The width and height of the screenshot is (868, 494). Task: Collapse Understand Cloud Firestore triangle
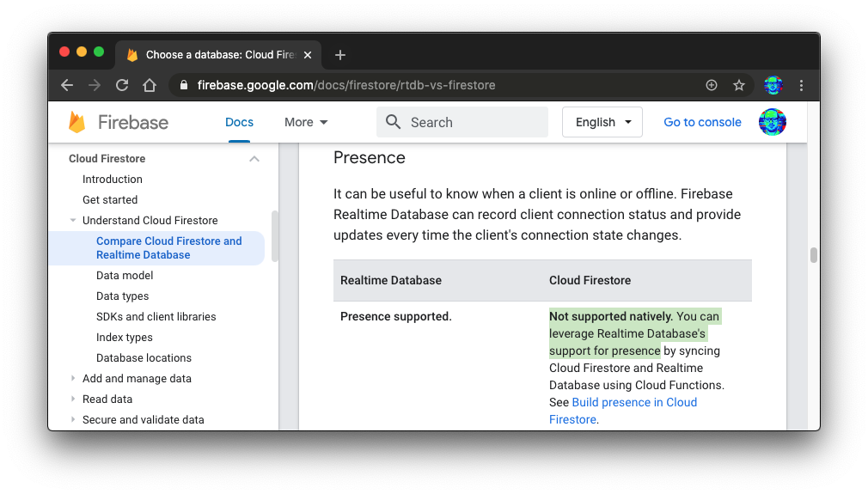coord(73,220)
